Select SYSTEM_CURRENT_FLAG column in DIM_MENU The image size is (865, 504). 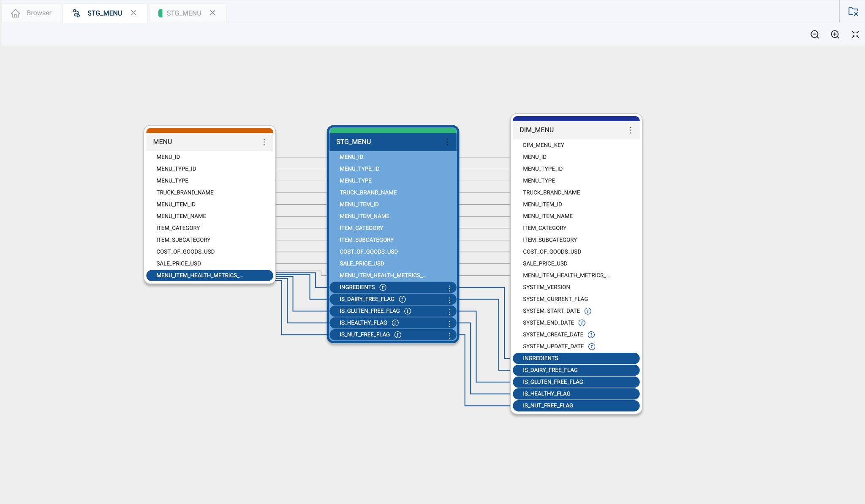pos(576,299)
